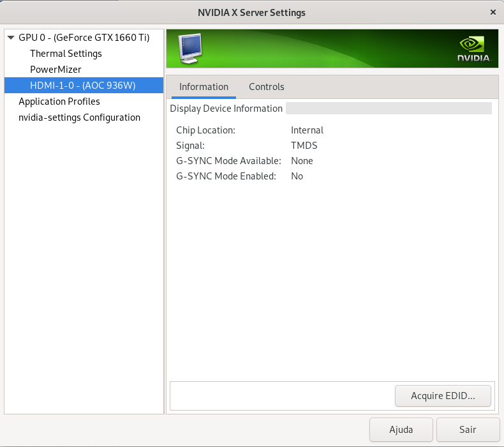Screen dimensions: 504x447
Task: Click the NVIDIA logo in banner
Action: click(474, 49)
